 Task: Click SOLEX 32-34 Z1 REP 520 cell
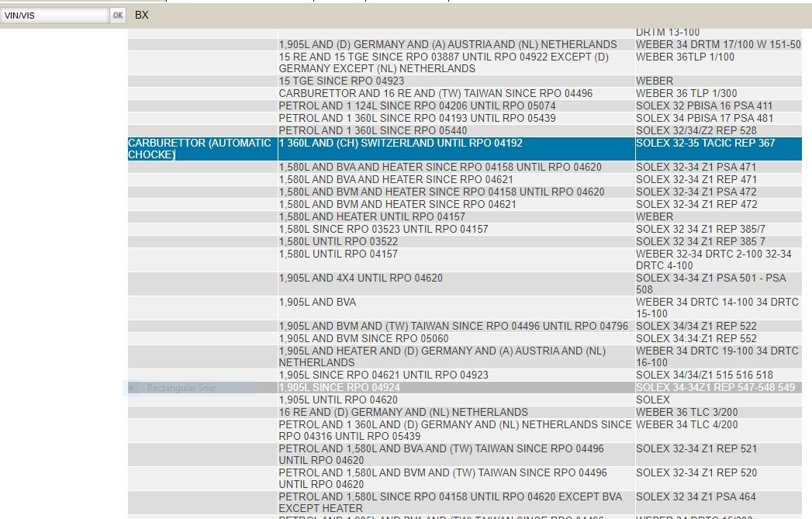(x=718, y=478)
